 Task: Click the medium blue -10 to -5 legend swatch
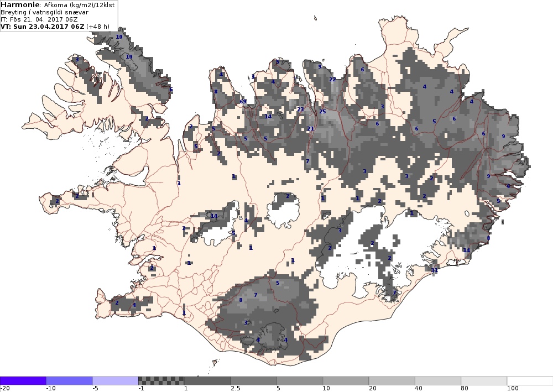69,381
